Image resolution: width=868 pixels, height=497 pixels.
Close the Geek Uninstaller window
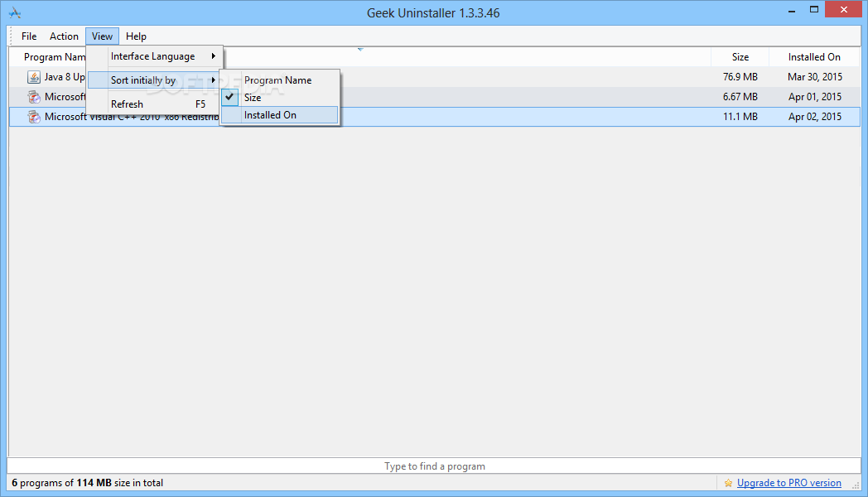point(844,9)
